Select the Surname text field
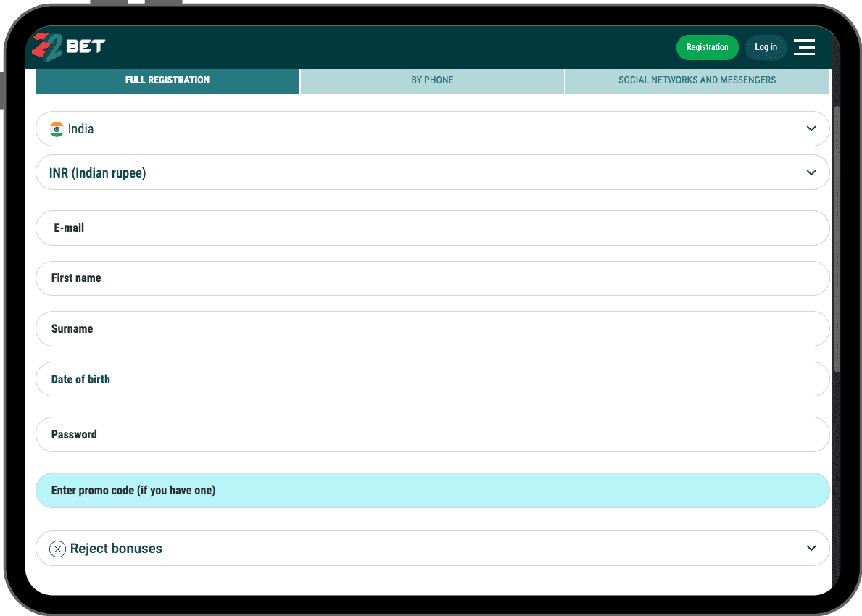 [x=432, y=329]
